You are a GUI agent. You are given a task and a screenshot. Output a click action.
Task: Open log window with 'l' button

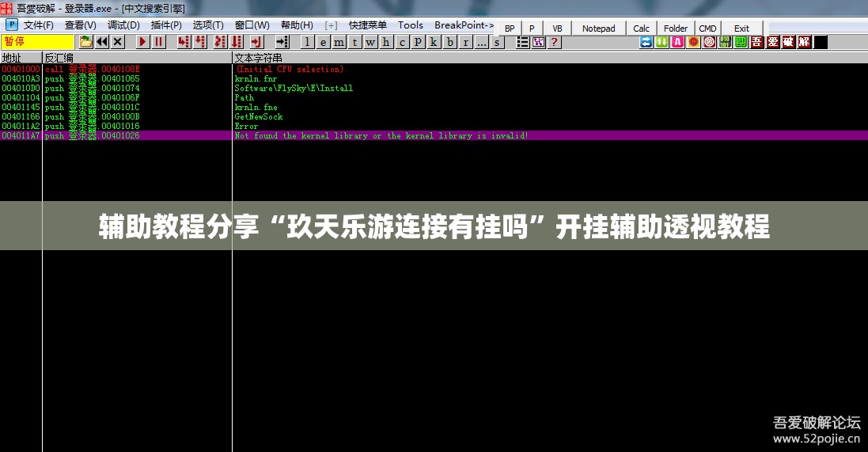pyautogui.click(x=308, y=42)
